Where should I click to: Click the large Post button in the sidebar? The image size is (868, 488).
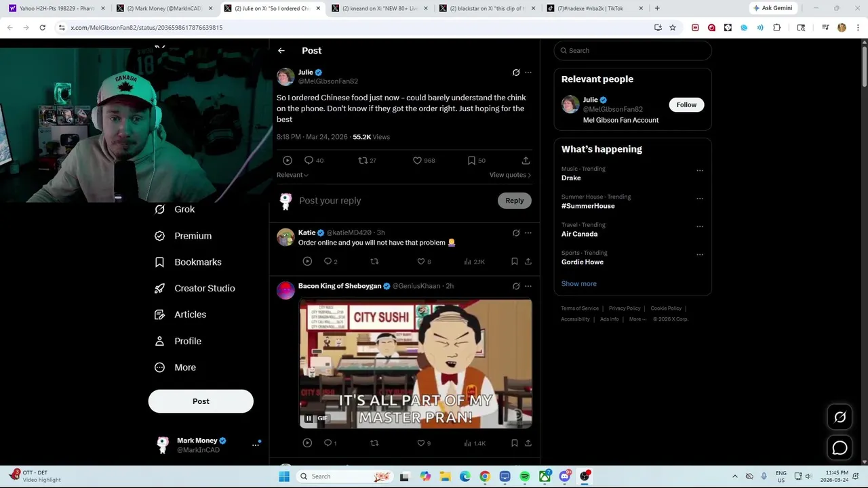tap(201, 401)
